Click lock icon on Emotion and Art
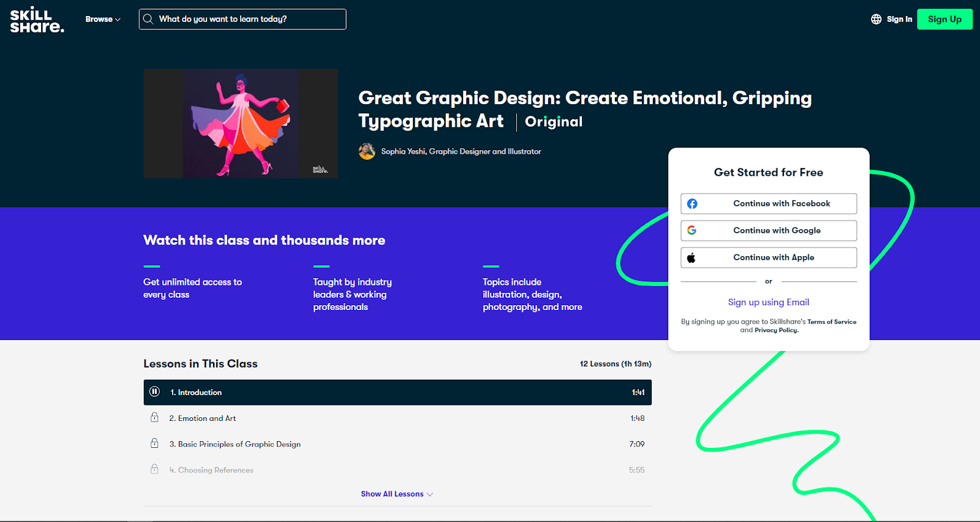This screenshot has width=980, height=522. [x=154, y=417]
